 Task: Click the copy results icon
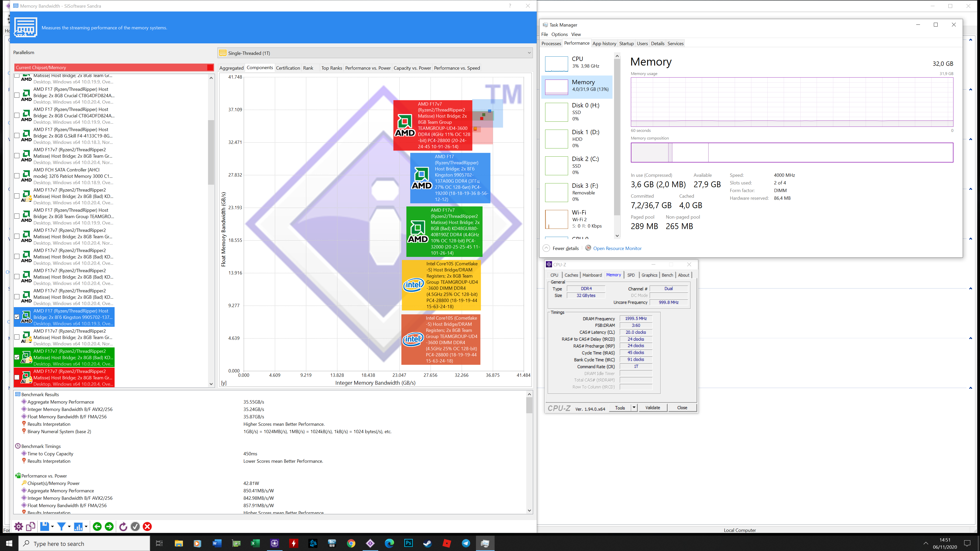31,526
